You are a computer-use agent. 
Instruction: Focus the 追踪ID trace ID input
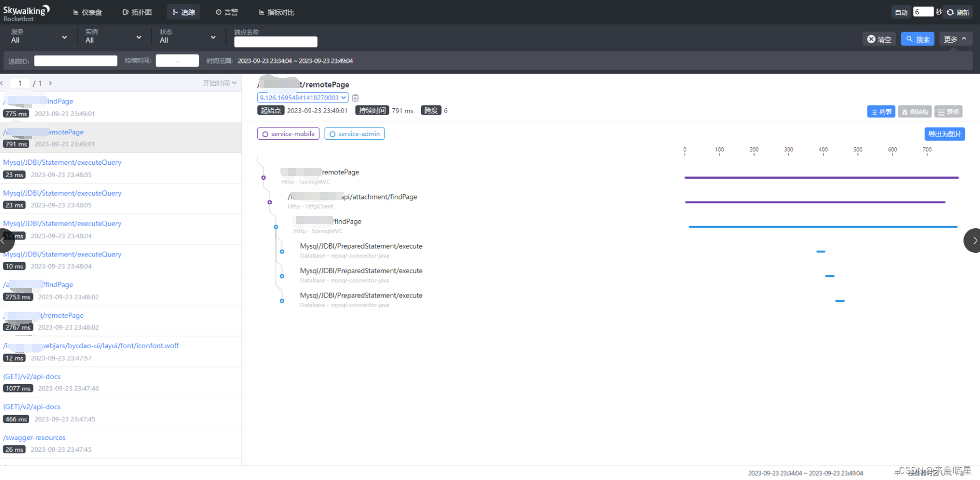pyautogui.click(x=76, y=61)
